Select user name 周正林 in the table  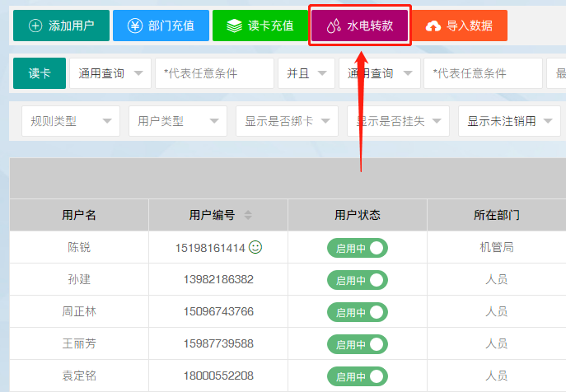(79, 311)
